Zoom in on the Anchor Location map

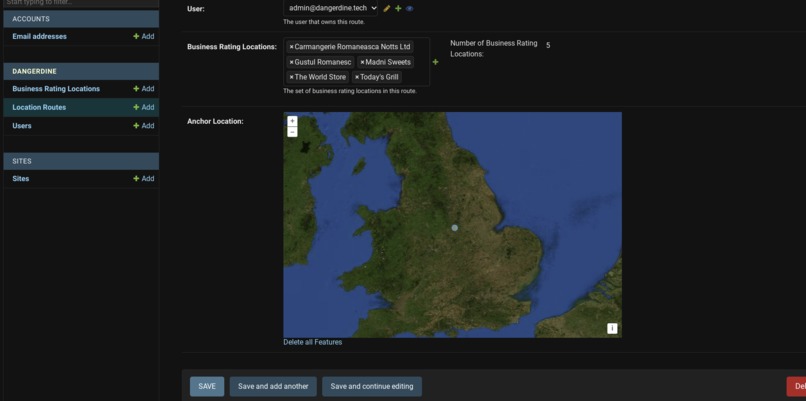tap(292, 121)
